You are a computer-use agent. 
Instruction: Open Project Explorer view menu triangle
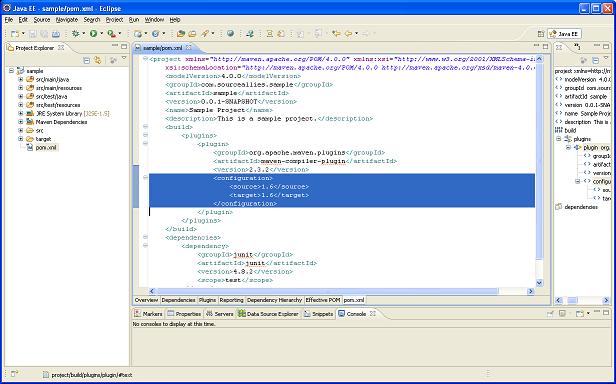pos(124,59)
